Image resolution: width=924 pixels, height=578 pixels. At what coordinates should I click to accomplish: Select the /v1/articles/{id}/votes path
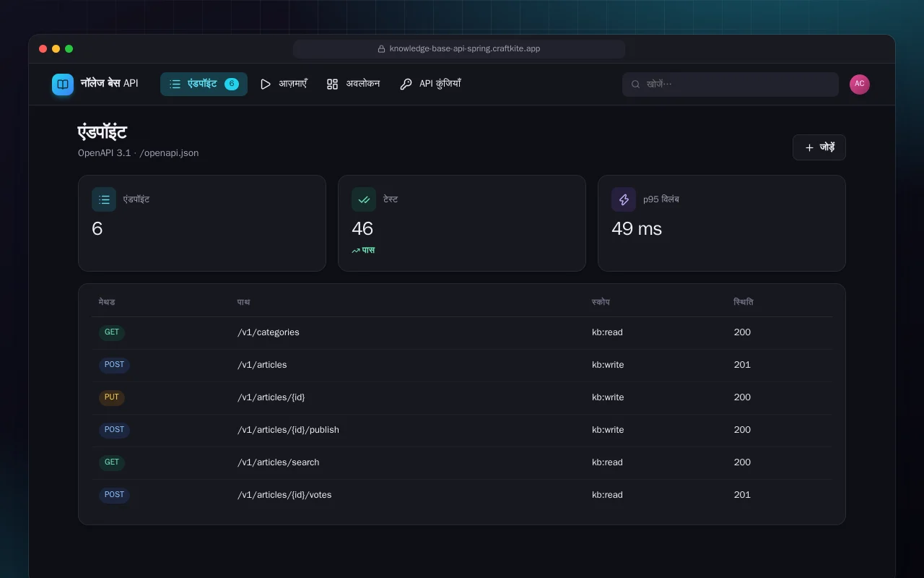click(284, 495)
